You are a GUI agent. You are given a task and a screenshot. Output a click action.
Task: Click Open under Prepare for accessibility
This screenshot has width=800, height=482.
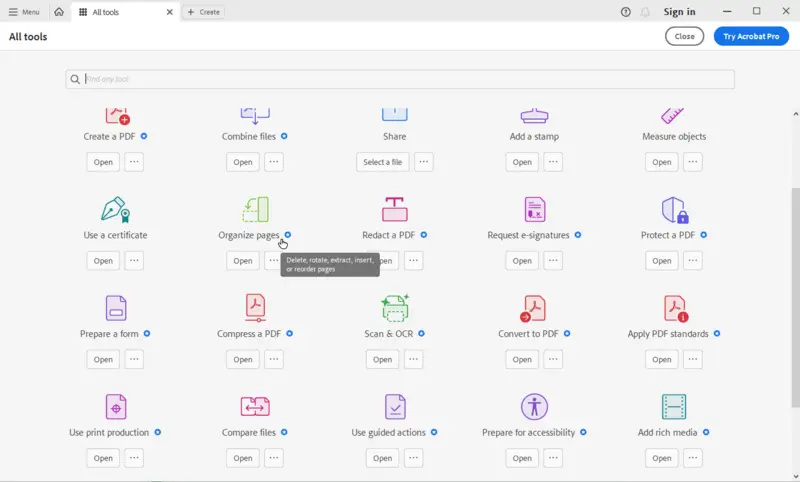(522, 458)
